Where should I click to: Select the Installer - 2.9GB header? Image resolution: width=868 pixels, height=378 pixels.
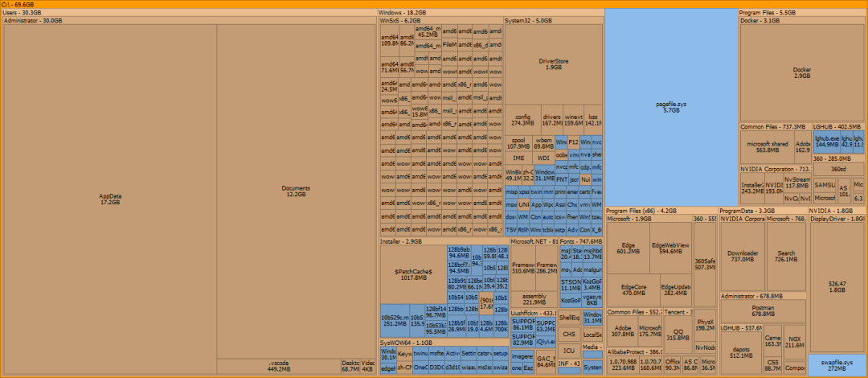(444, 241)
